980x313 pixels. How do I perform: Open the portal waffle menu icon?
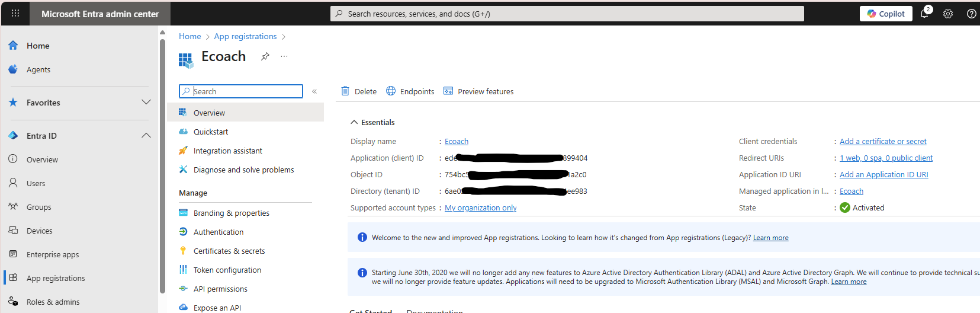15,13
